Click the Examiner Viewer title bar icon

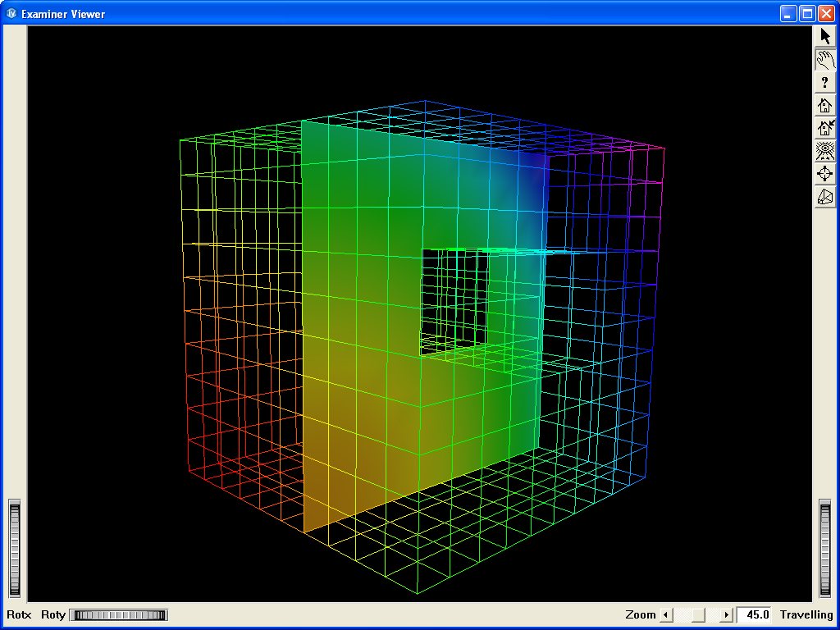(11, 14)
